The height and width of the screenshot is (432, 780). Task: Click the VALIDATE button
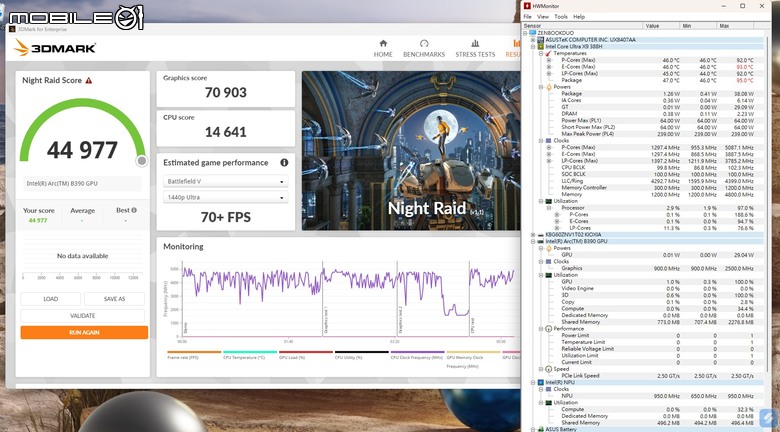coord(83,316)
